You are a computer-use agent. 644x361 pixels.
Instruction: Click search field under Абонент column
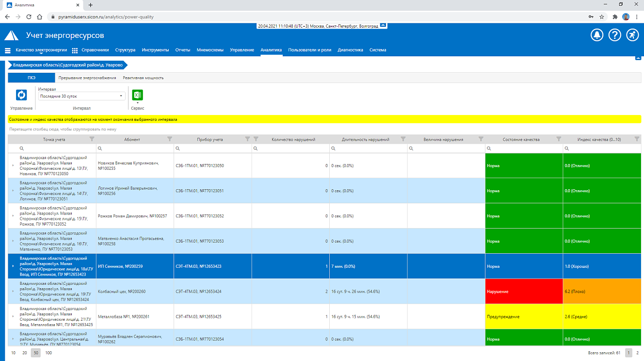pyautogui.click(x=135, y=148)
